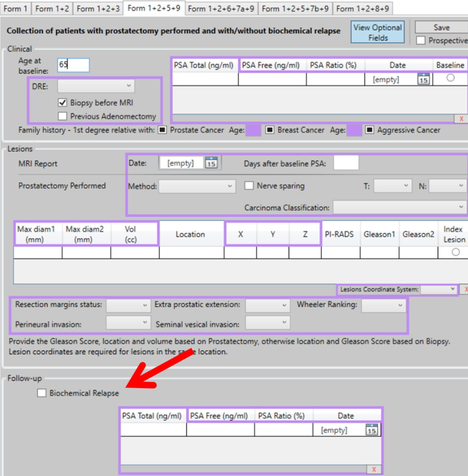Click red X below Follow-up PSA table

tap(373, 469)
